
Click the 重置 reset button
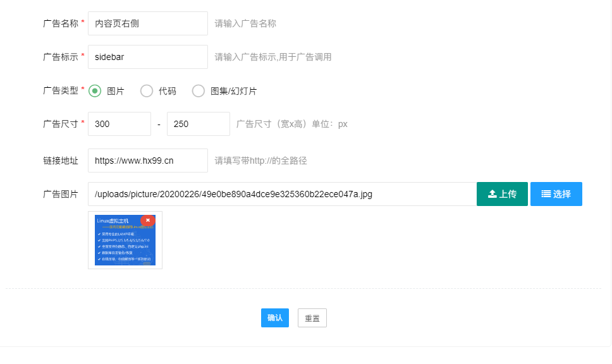pyautogui.click(x=312, y=318)
